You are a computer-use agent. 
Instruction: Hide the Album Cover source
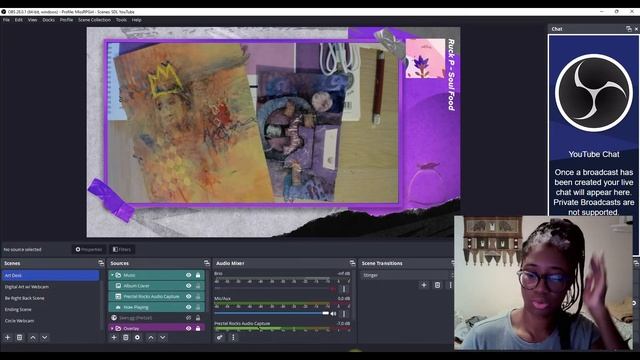[189, 286]
